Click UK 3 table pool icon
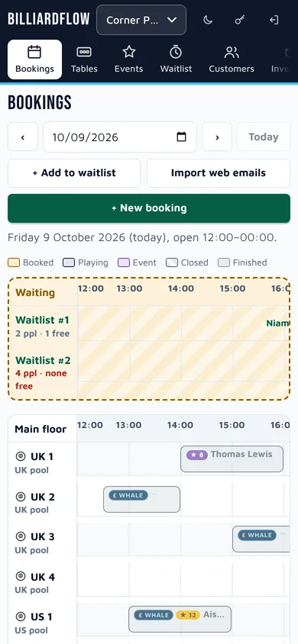Image resolution: width=298 pixels, height=644 pixels. tap(21, 537)
